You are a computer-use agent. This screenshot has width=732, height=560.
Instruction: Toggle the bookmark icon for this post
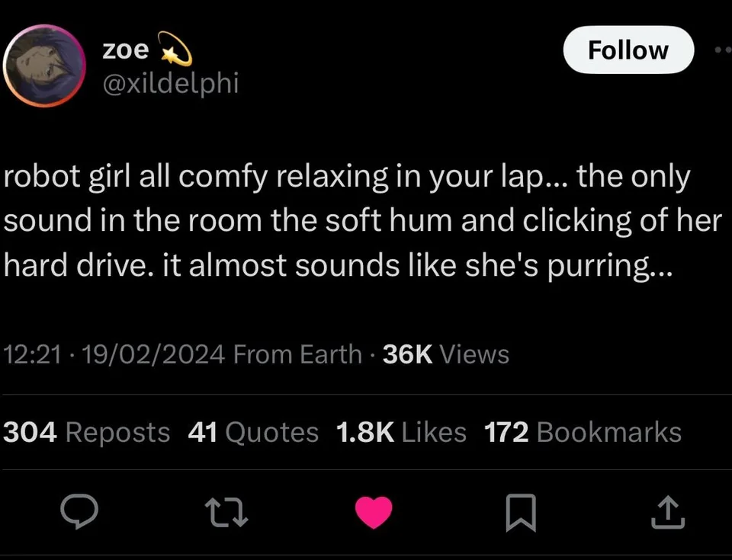click(522, 512)
